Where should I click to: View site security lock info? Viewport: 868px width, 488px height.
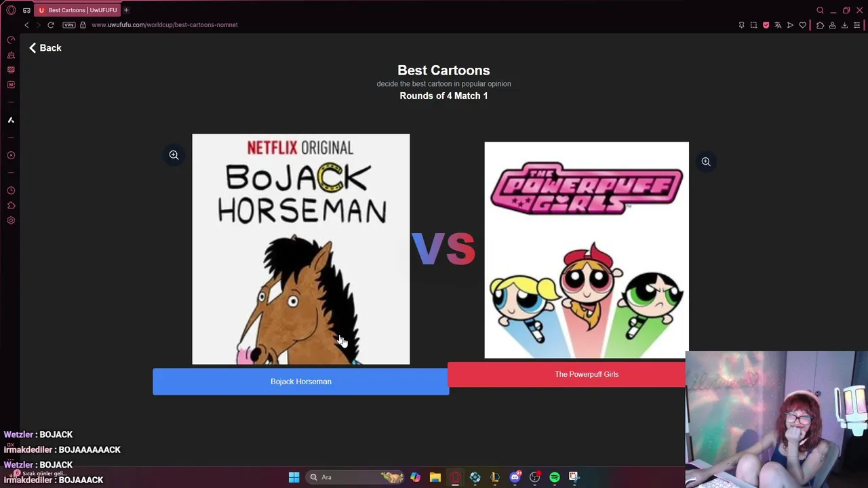83,25
